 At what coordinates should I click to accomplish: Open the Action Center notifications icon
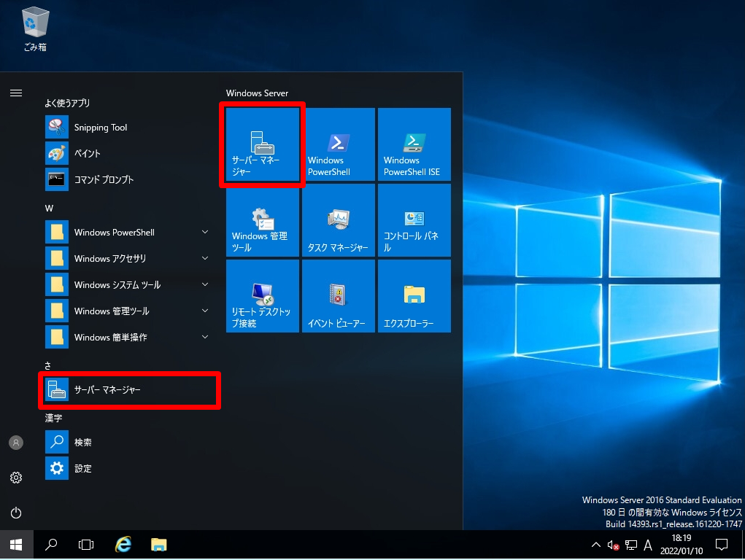[x=722, y=545]
